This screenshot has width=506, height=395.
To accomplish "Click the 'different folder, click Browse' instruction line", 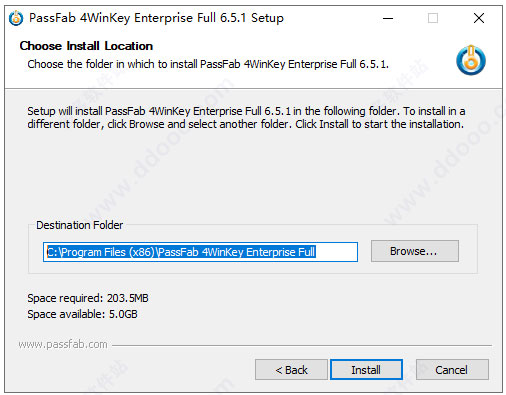I will [246, 124].
